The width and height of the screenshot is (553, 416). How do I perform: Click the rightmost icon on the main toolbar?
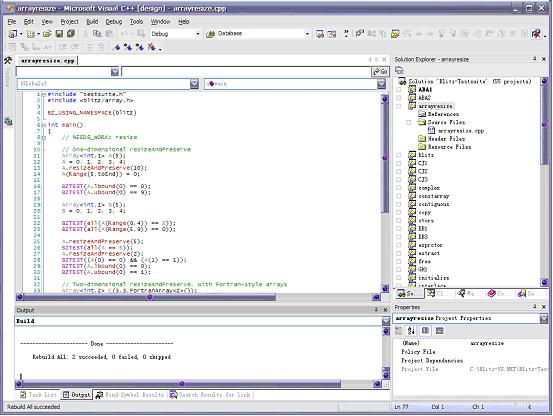(x=536, y=34)
